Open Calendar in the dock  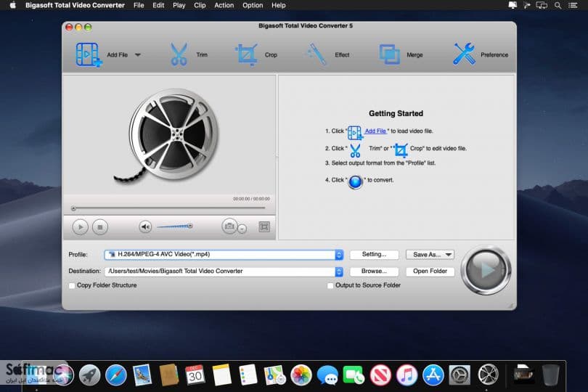click(x=195, y=375)
